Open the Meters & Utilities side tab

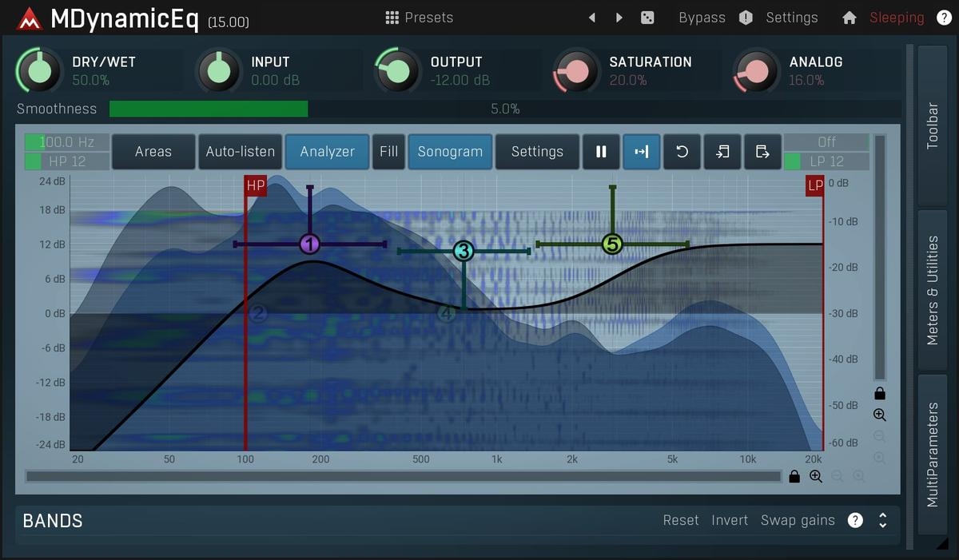933,290
